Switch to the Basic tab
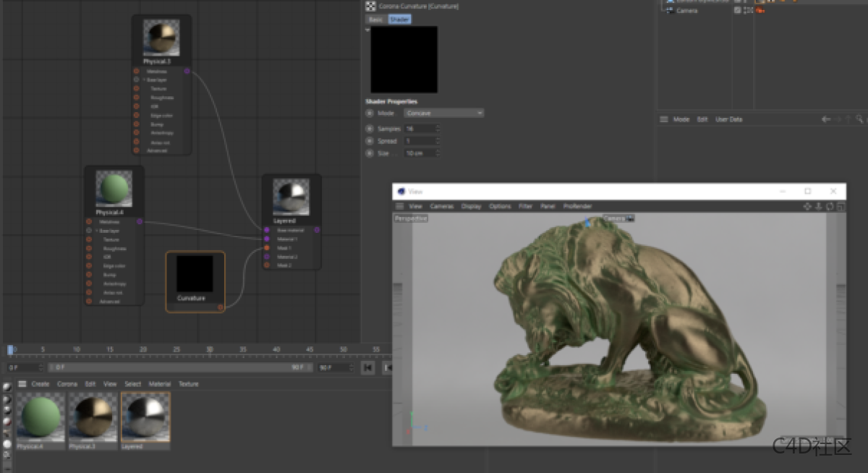 (x=376, y=20)
